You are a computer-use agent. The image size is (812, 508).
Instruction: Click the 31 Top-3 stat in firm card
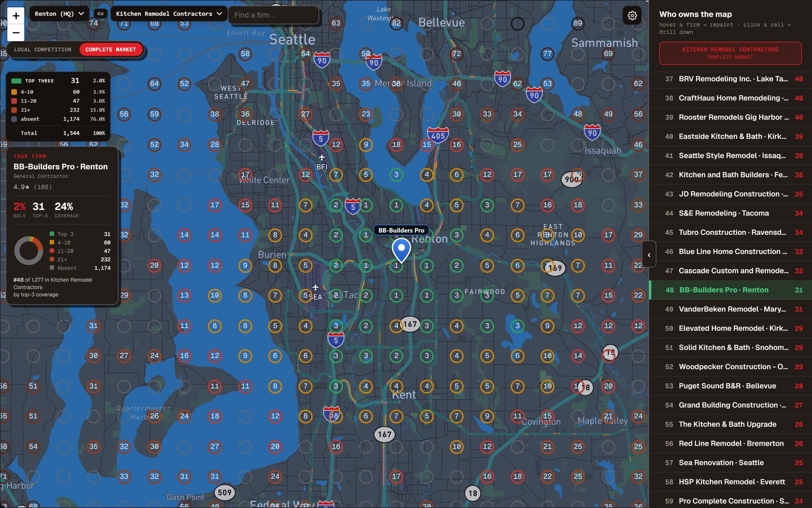point(40,210)
